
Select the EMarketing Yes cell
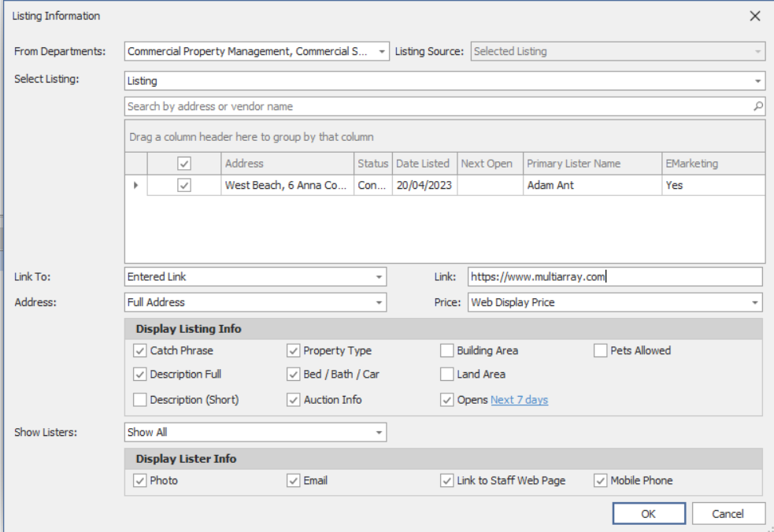(713, 185)
